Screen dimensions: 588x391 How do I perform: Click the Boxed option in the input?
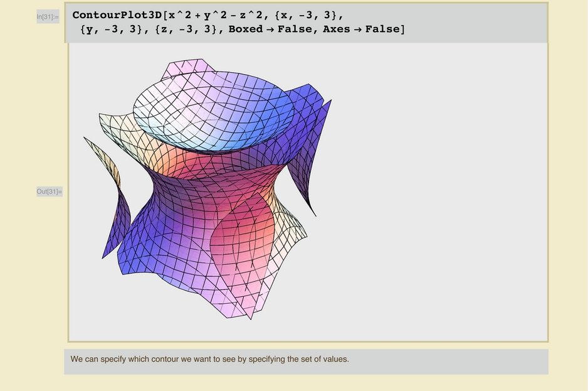[x=248, y=29]
